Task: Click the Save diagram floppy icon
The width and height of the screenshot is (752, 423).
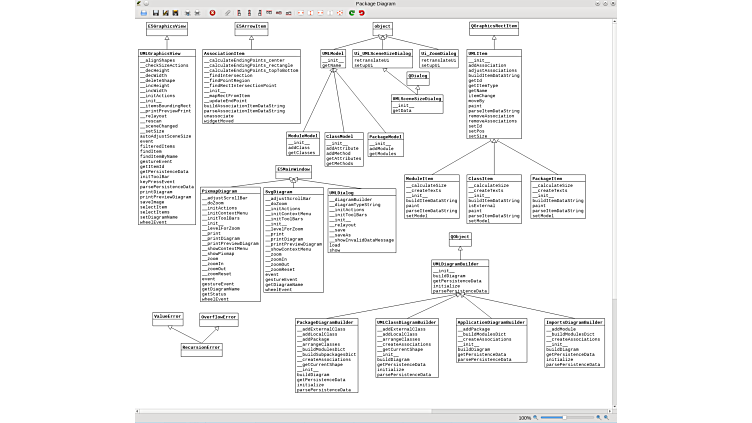Action: tap(156, 12)
